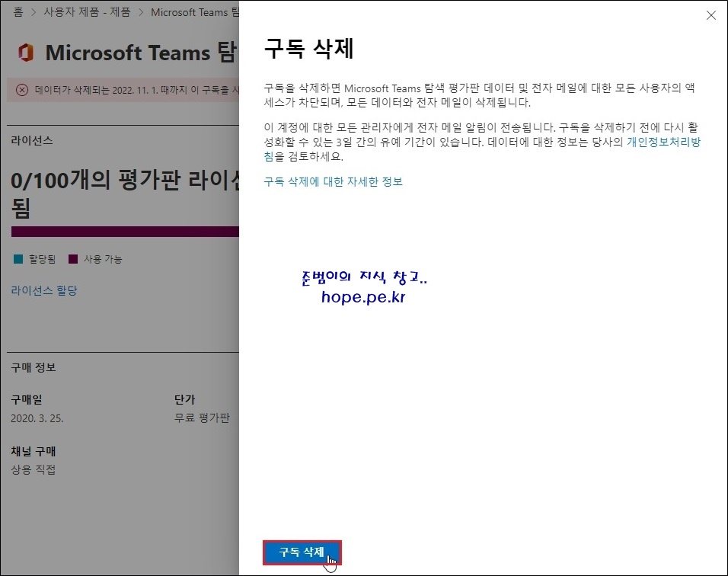Click the 0/100개의 평가판 라이선스 heading
The image size is (728, 576).
click(125, 194)
